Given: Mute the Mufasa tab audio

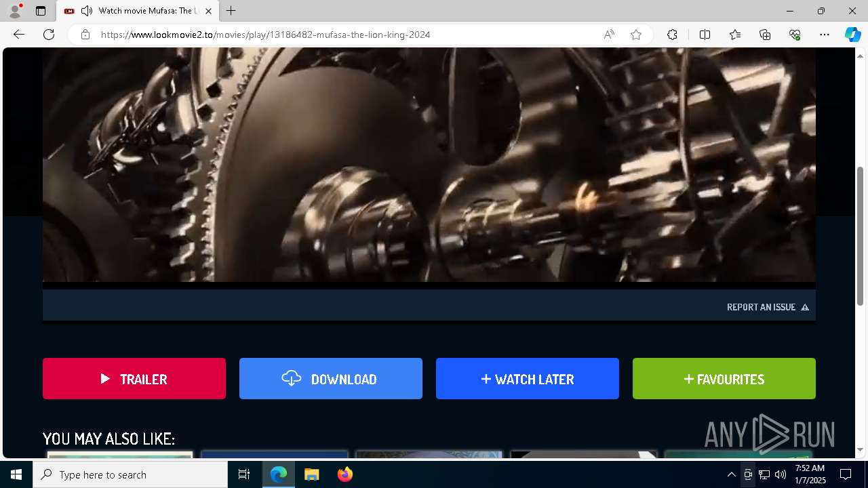Looking at the screenshot, I should [x=87, y=11].
